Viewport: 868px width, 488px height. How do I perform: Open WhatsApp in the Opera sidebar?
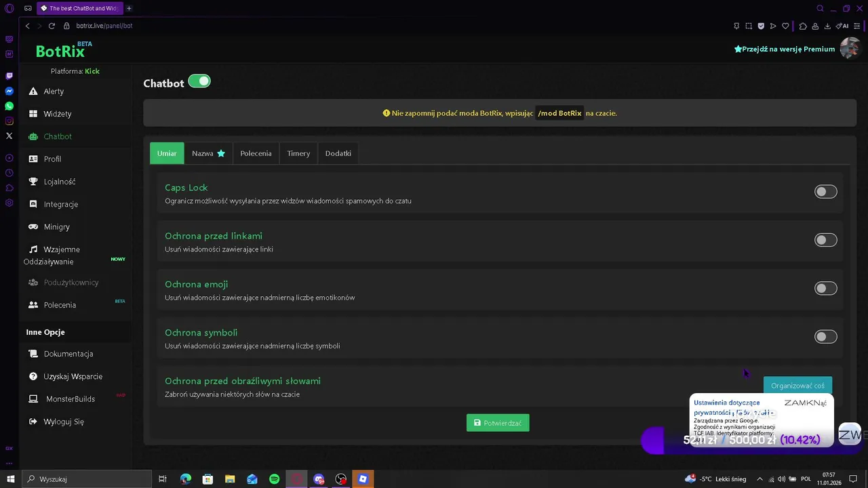[x=9, y=106]
